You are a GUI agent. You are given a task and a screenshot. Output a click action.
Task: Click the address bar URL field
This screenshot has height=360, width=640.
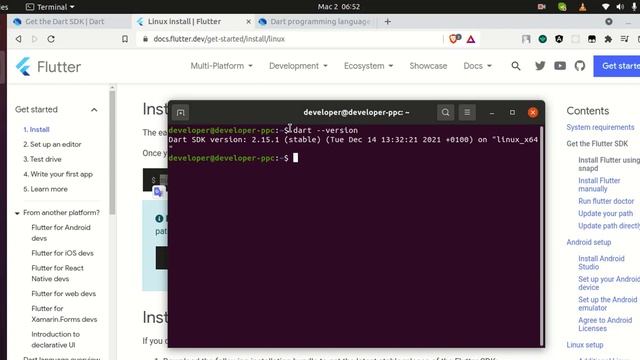[290, 39]
